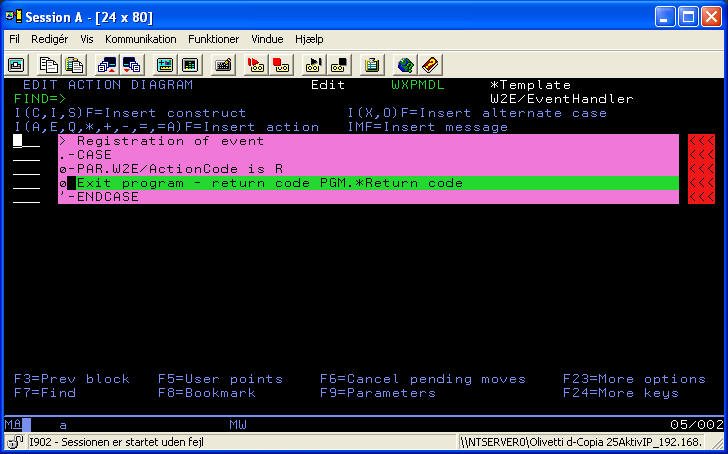Click the '*Template' header text
This screenshot has width=728, height=454.
pyautogui.click(x=531, y=85)
